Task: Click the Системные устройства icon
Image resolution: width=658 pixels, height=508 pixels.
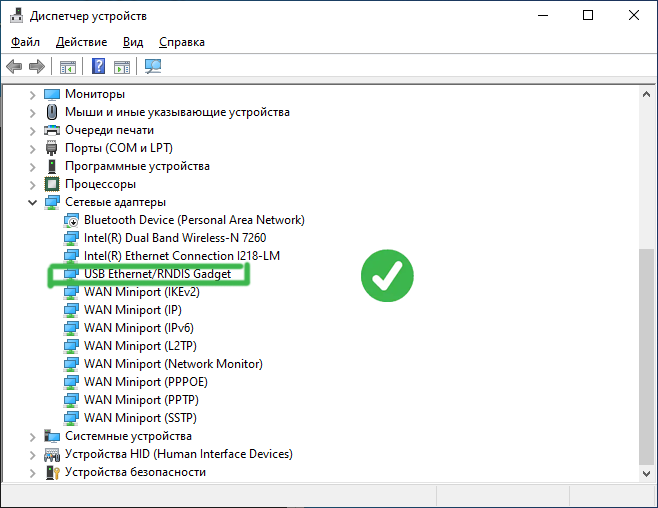Action: point(52,436)
